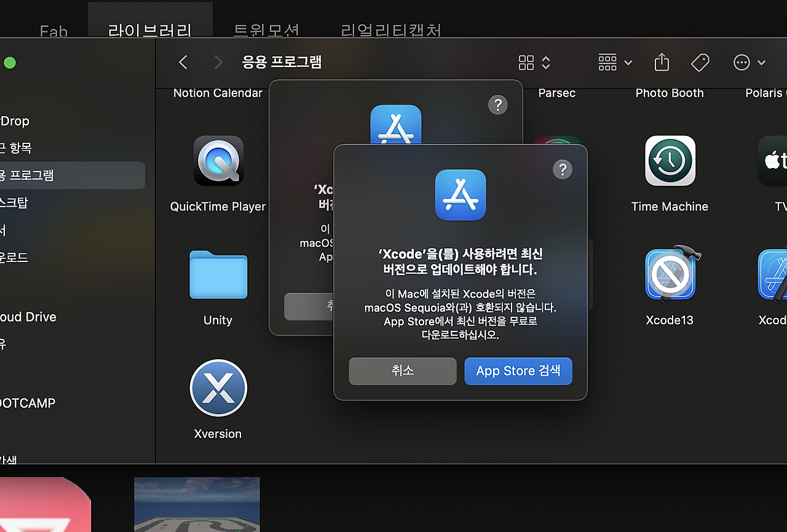Click the App Store icon in rear dialog

point(396,124)
